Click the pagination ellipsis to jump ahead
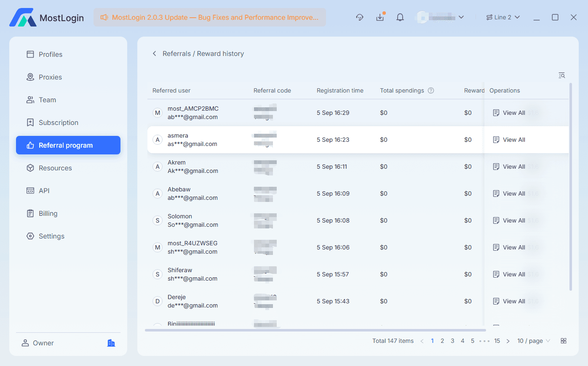 coord(484,341)
